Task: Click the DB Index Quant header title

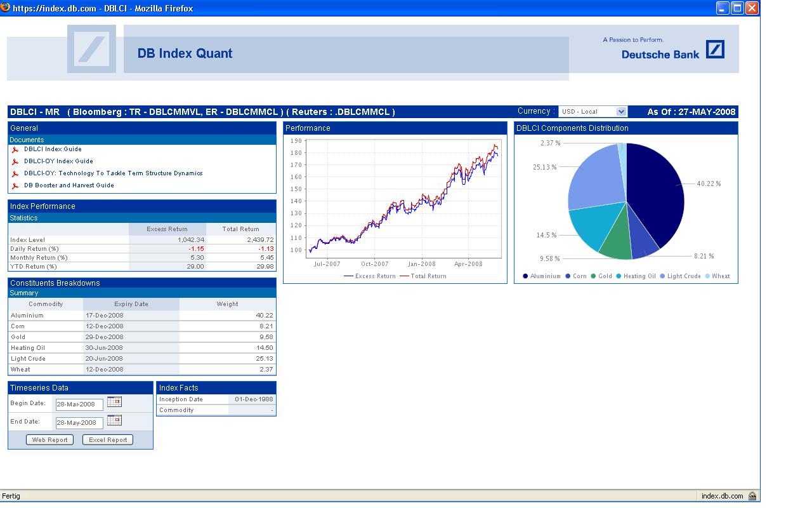Action: pyautogui.click(x=185, y=54)
